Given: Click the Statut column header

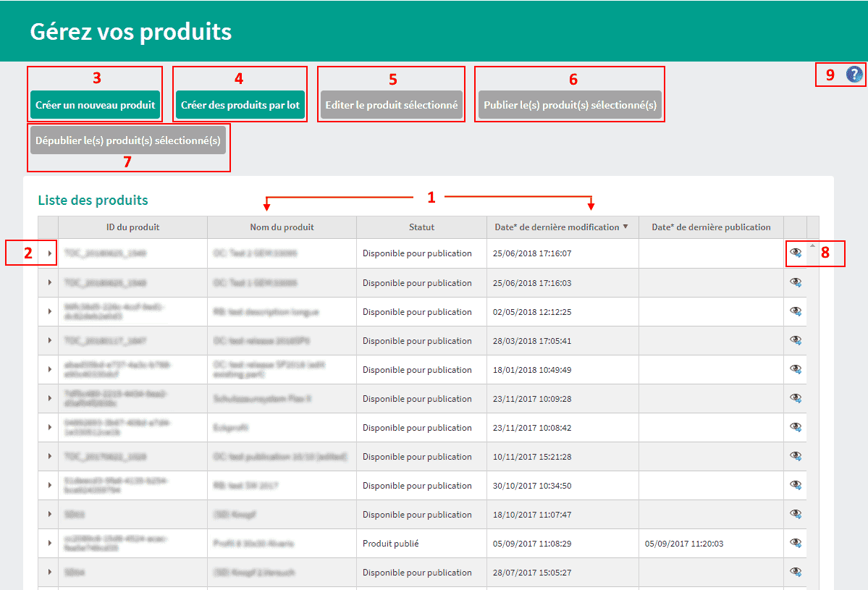Looking at the screenshot, I should pyautogui.click(x=421, y=227).
